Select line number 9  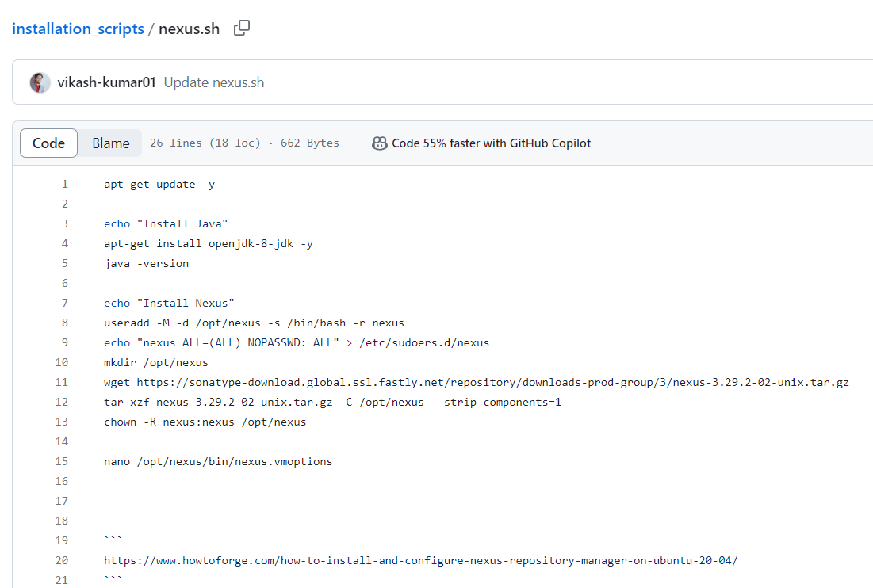[64, 342]
